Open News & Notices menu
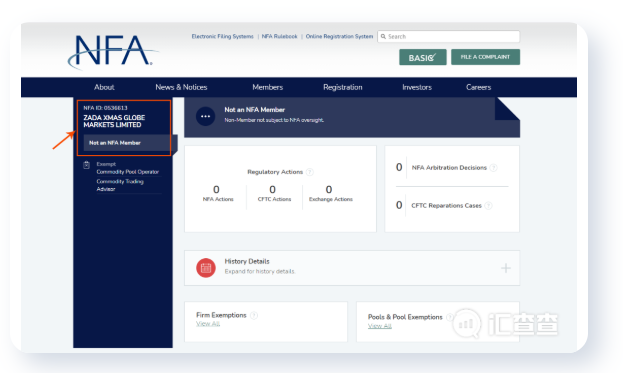Screen dimensions: 623x373 [181, 87]
